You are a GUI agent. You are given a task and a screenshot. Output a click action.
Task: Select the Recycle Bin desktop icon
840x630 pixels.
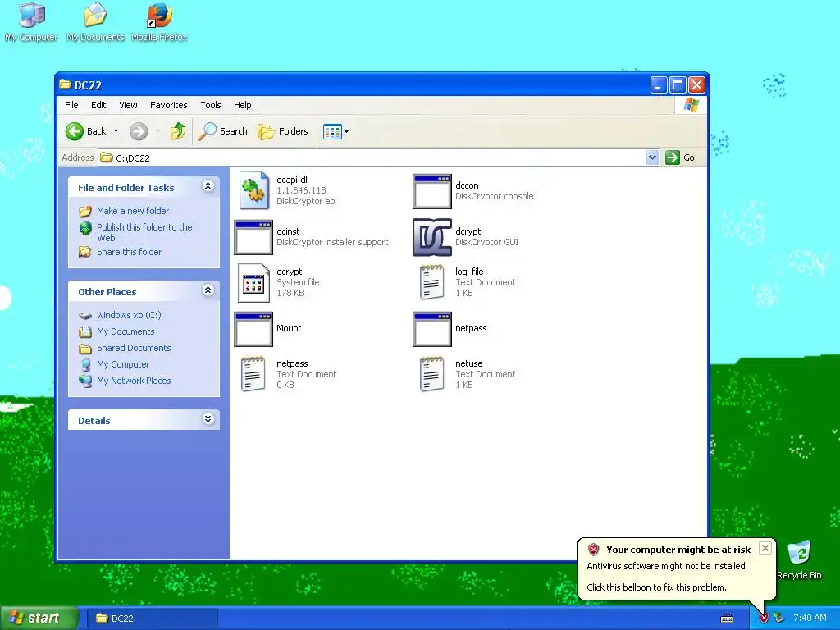tap(799, 560)
